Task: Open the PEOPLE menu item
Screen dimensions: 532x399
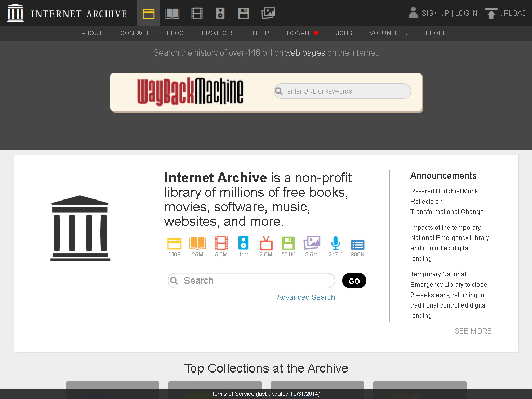Action: (x=437, y=33)
